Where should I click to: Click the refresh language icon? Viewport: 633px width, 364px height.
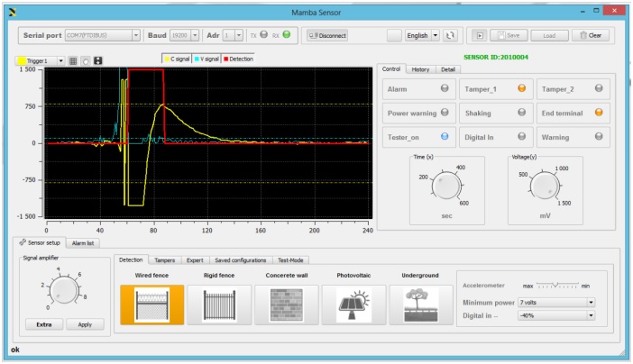coord(450,35)
